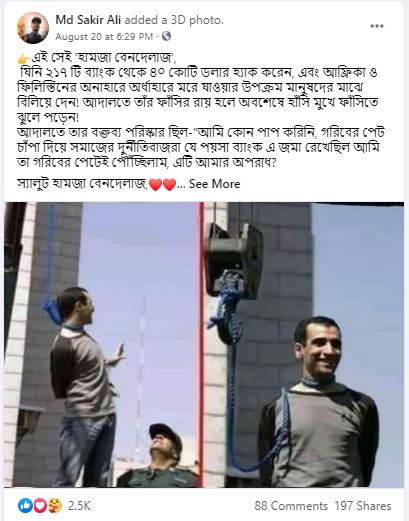The image size is (409, 521).
Task: Open the 2.5K reactions count
Action: click(x=79, y=506)
